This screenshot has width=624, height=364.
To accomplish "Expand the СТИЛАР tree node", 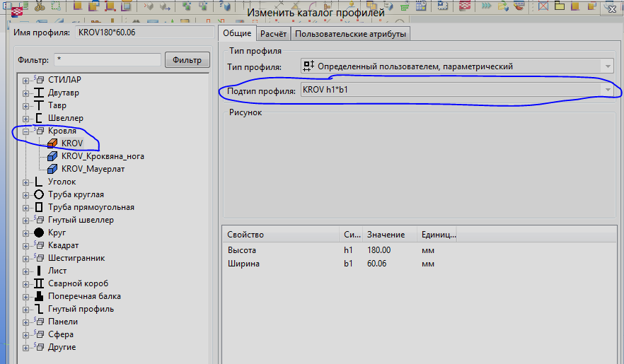I will (x=26, y=81).
